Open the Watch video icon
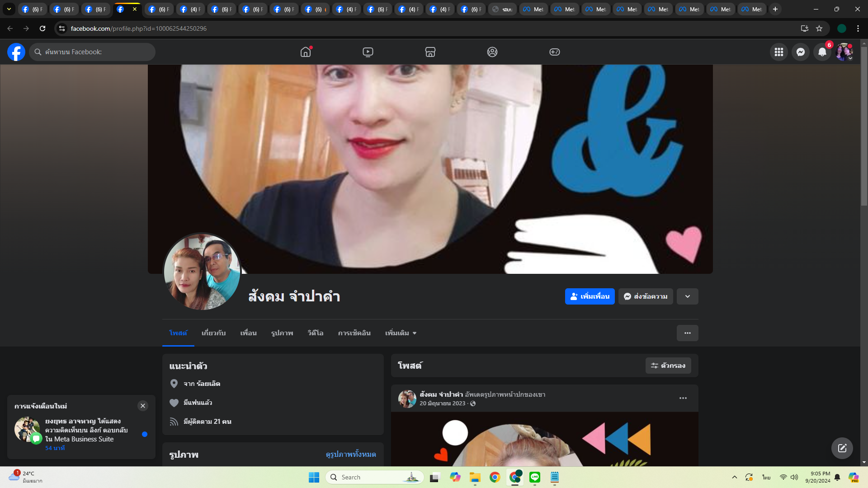Viewport: 868px width, 488px height. pos(368,52)
